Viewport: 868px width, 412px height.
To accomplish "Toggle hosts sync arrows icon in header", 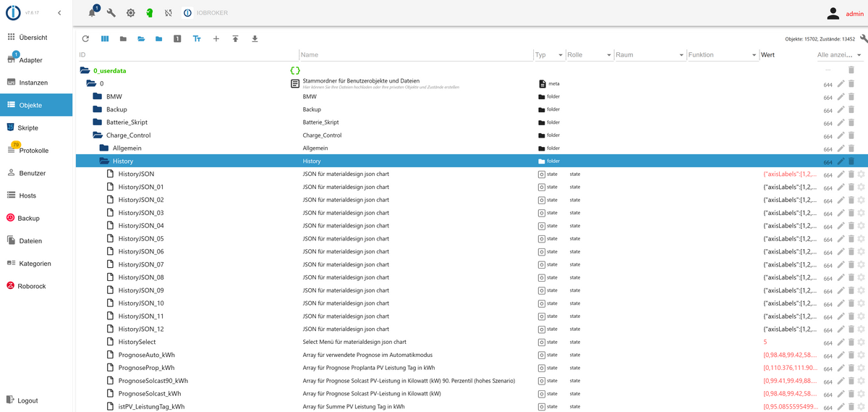I will pyautogui.click(x=168, y=13).
